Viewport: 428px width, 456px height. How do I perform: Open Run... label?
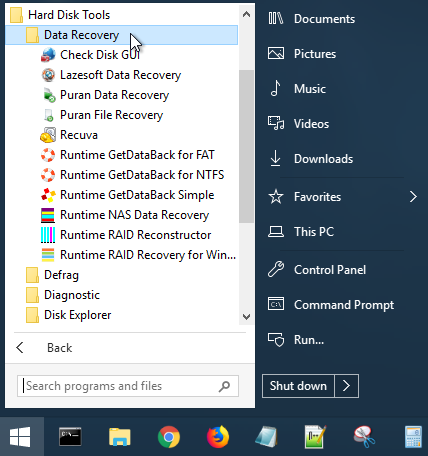(309, 340)
